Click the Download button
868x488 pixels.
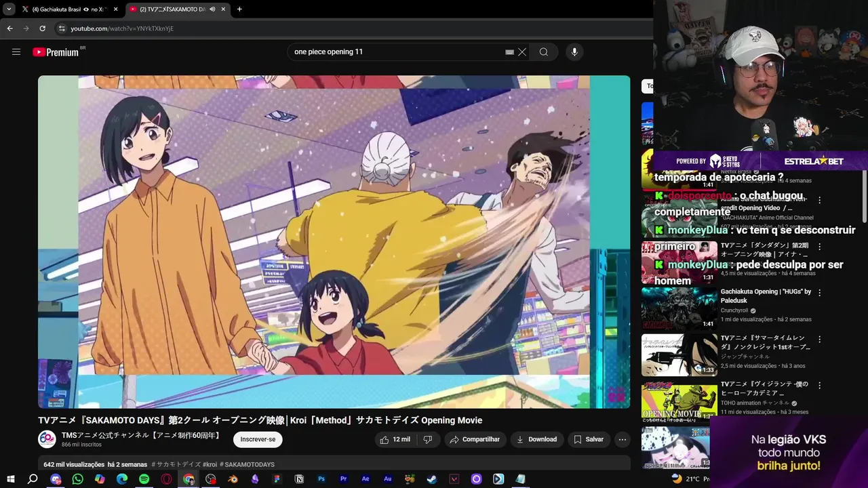pyautogui.click(x=536, y=439)
